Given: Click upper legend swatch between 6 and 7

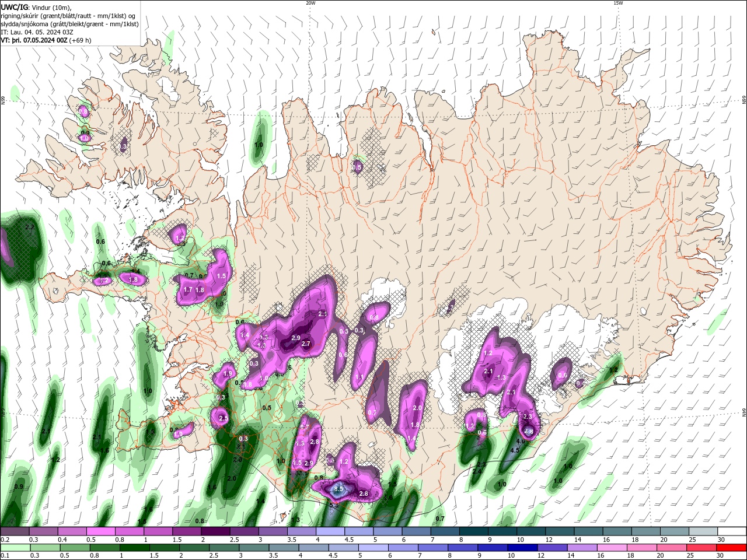Looking at the screenshot, I should pyautogui.click(x=417, y=531).
